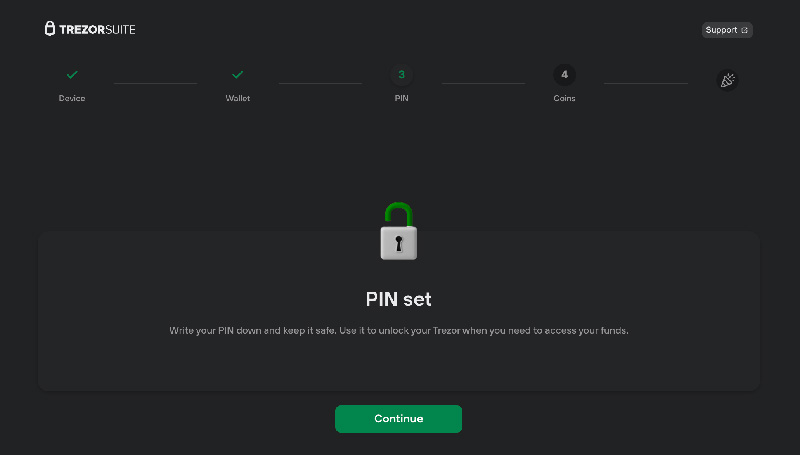
Task: Click the party popper final step icon
Action: pos(727,80)
